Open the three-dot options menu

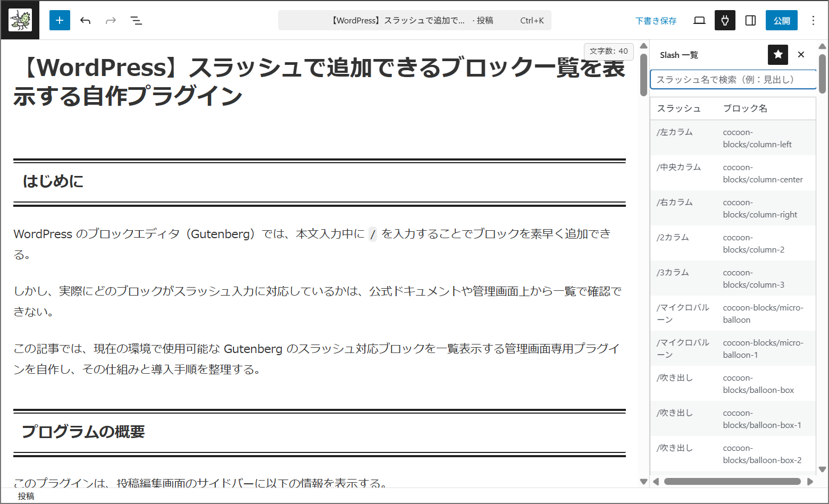813,20
